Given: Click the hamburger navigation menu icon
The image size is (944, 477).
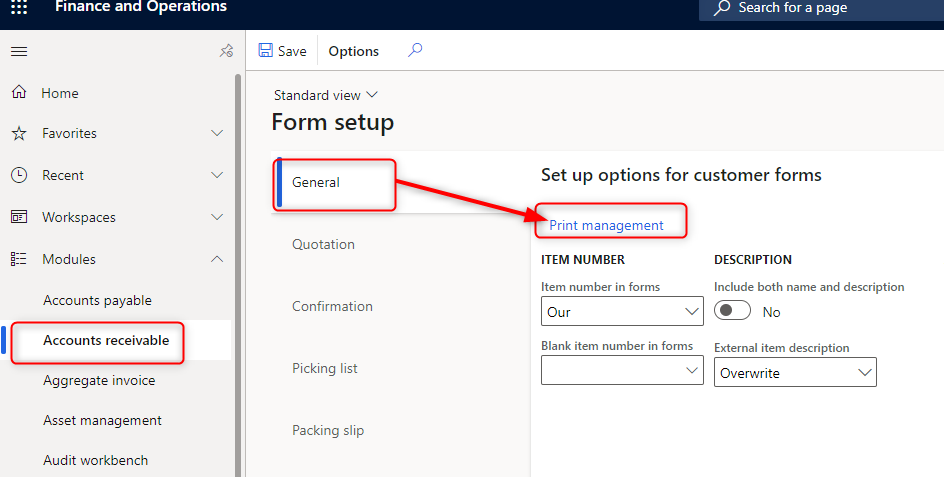Looking at the screenshot, I should [19, 52].
